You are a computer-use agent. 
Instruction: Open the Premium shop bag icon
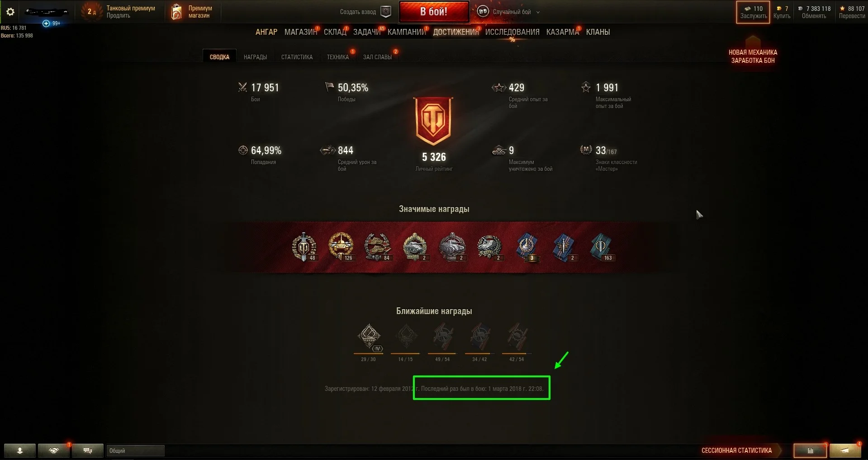pos(176,12)
